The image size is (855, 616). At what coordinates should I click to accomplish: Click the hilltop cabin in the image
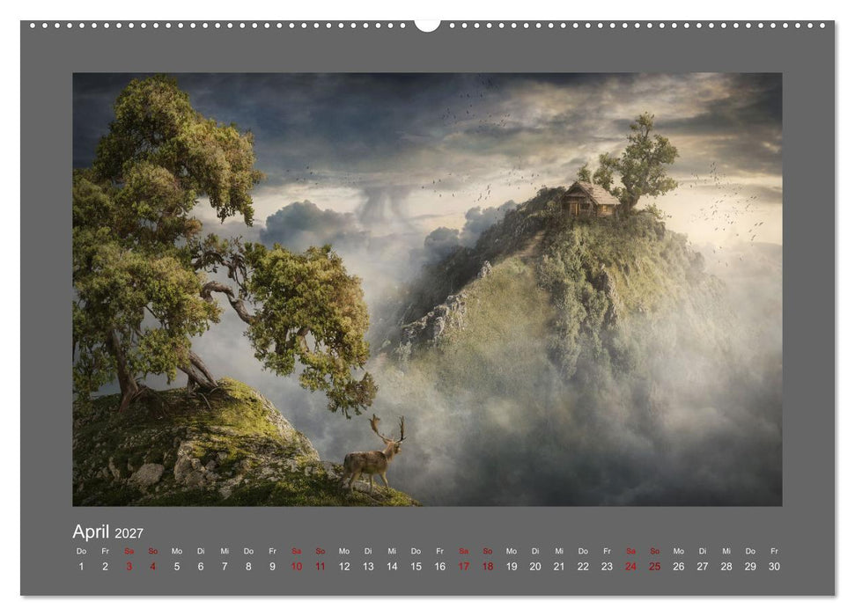pos(589,199)
